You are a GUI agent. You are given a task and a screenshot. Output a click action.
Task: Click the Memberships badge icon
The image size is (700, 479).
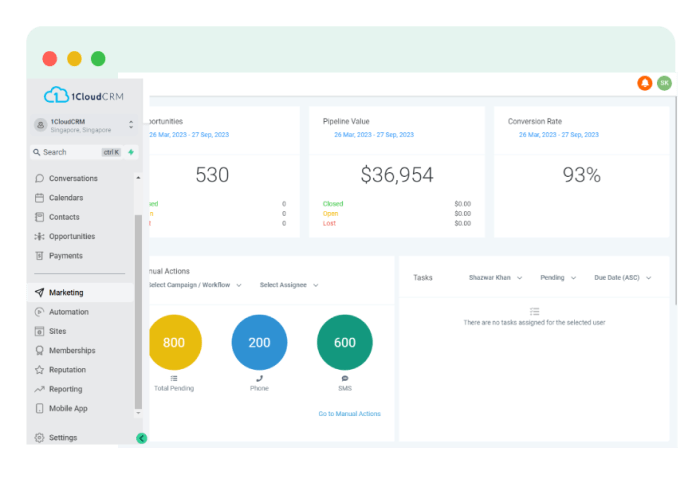pos(39,350)
